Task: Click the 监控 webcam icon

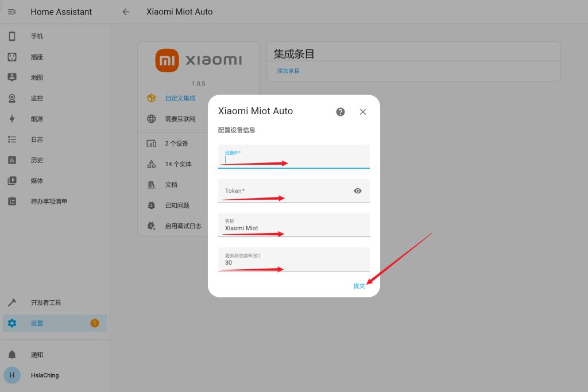Action: click(12, 98)
